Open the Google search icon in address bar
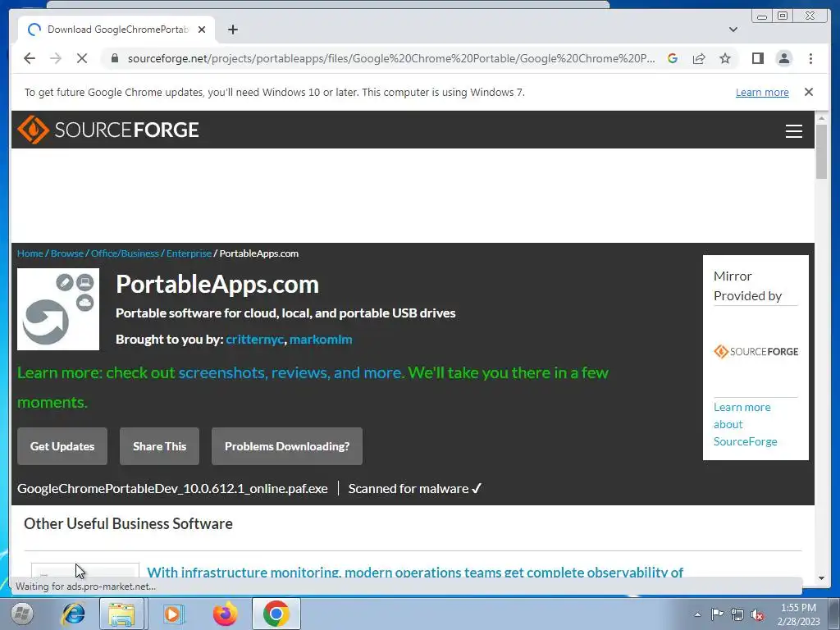Viewport: 840px width, 630px height. tap(673, 58)
